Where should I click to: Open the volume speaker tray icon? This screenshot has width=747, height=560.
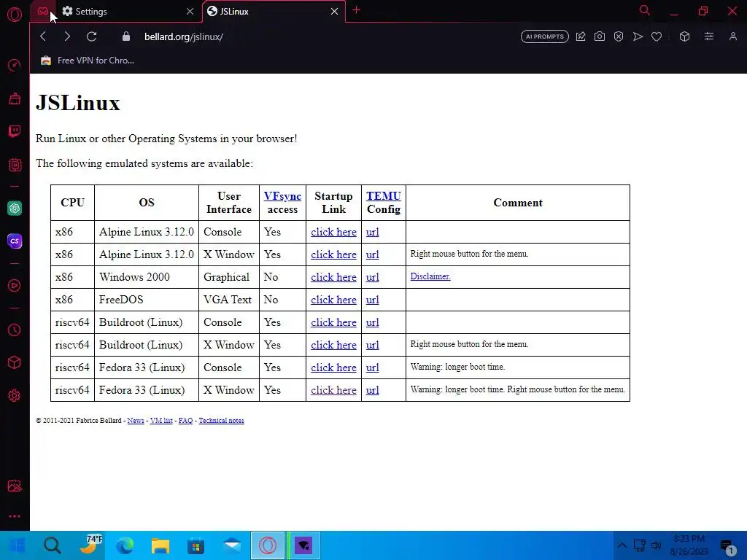click(657, 545)
